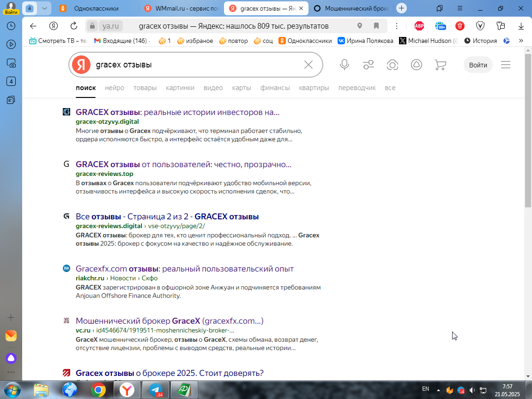Open gracex-otzyvy.digital result title
532x399 pixels.
[x=177, y=112]
